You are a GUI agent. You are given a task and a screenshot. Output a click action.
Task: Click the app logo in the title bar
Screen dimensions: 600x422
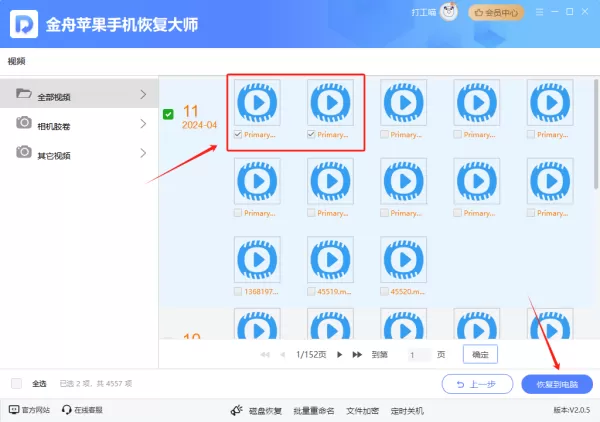pyautogui.click(x=24, y=24)
